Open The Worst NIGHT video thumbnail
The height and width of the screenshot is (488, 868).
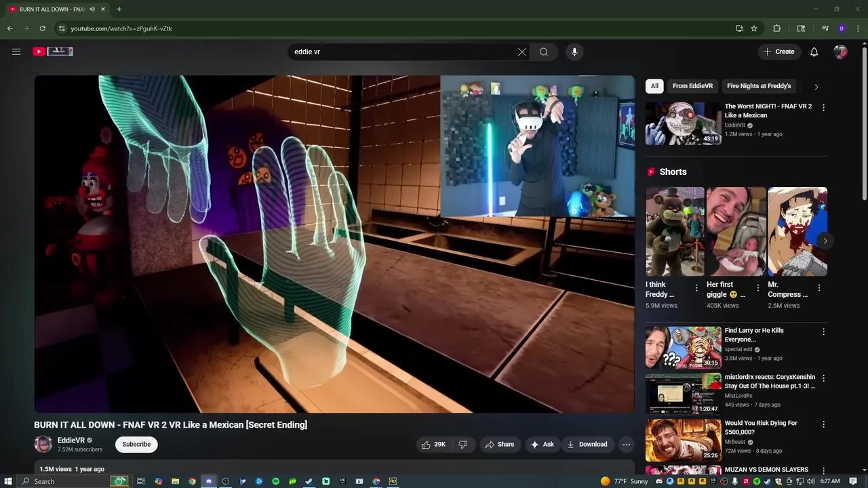coord(684,123)
